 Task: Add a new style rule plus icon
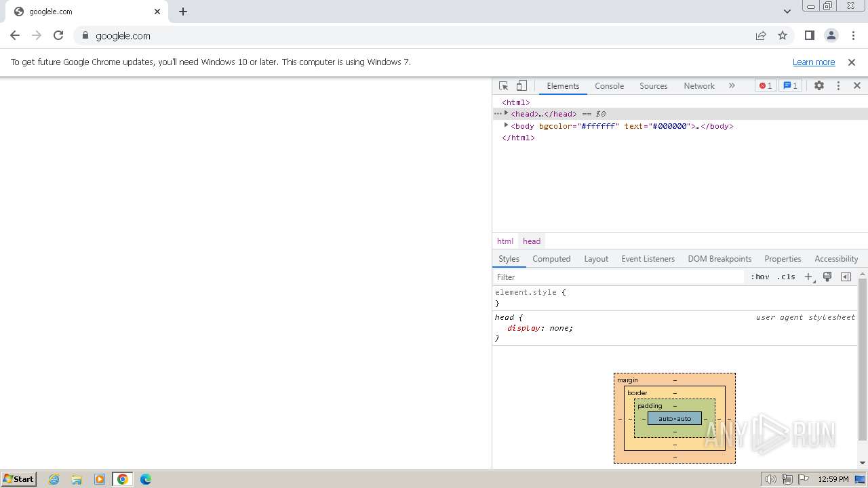[808, 277]
